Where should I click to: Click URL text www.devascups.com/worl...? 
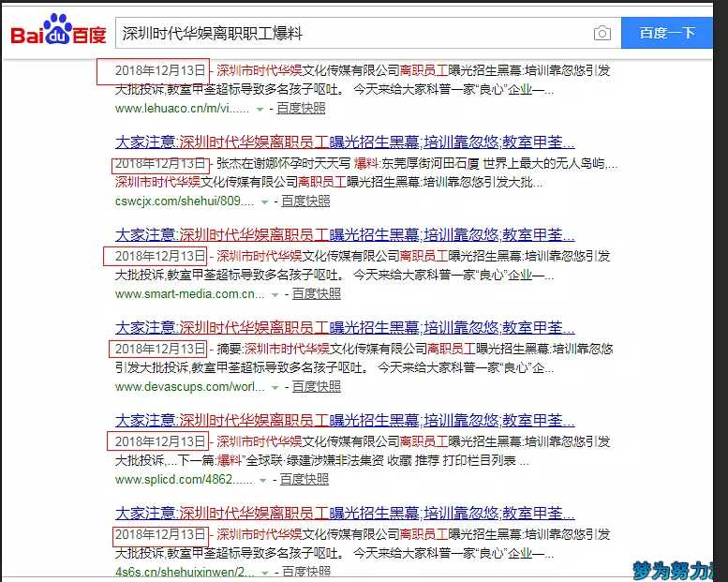point(190,386)
